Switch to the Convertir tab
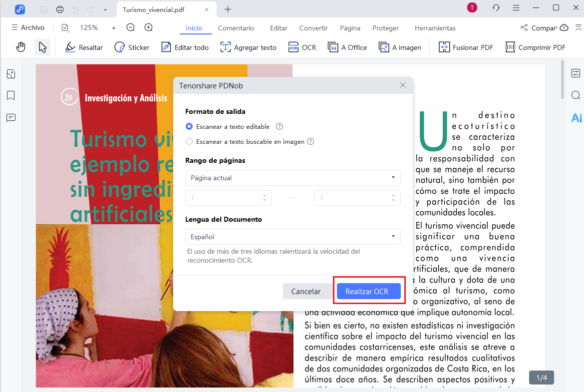This screenshot has height=392, width=584. pos(313,28)
